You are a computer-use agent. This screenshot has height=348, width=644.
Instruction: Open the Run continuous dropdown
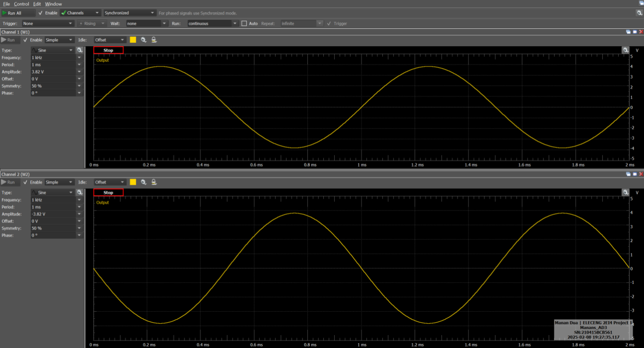[211, 23]
